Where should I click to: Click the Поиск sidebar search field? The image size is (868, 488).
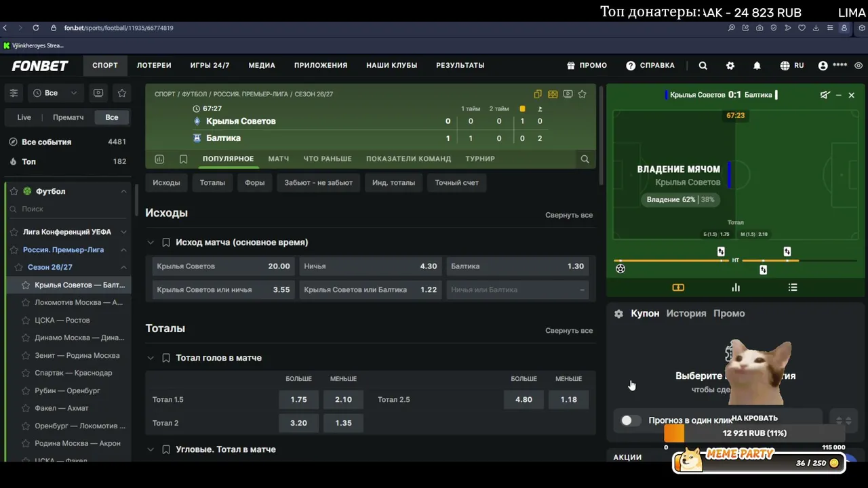coord(68,209)
